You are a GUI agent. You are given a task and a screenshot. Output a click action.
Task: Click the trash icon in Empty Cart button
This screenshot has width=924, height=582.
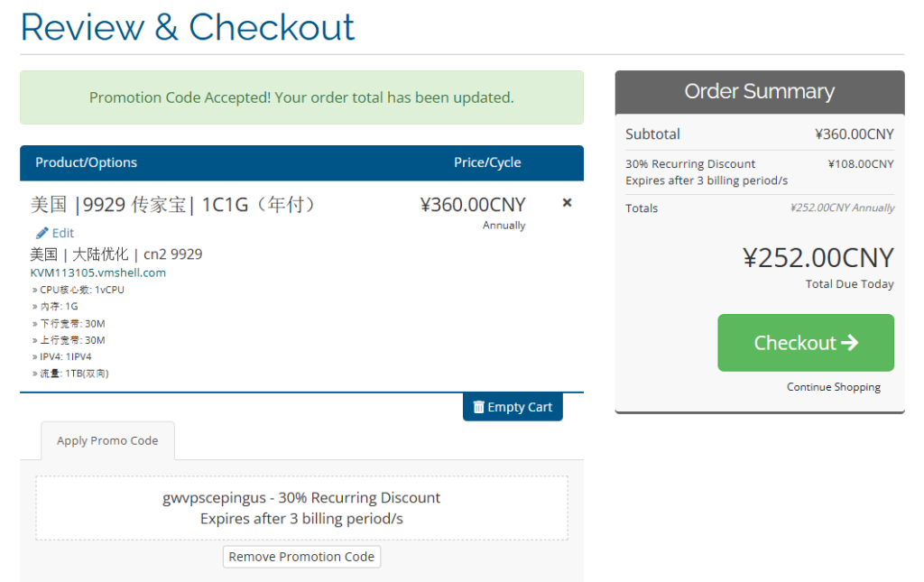click(x=478, y=407)
